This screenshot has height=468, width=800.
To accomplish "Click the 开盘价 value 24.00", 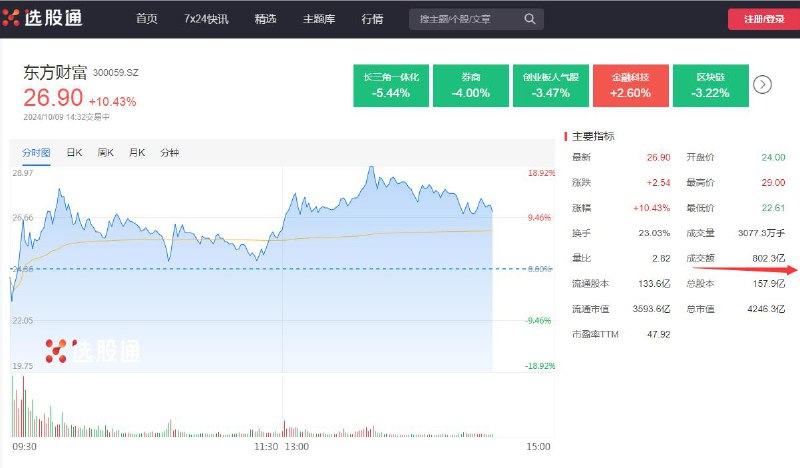I will tap(773, 157).
